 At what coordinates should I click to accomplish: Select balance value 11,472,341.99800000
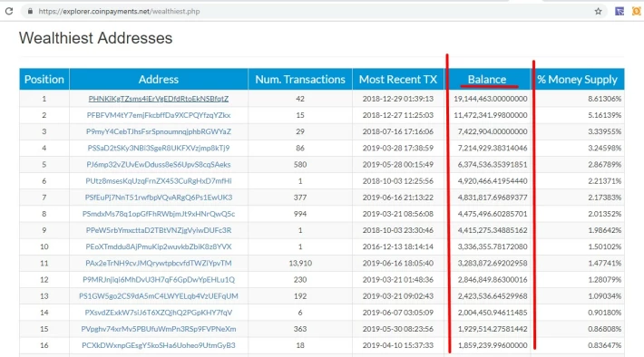[491, 115]
